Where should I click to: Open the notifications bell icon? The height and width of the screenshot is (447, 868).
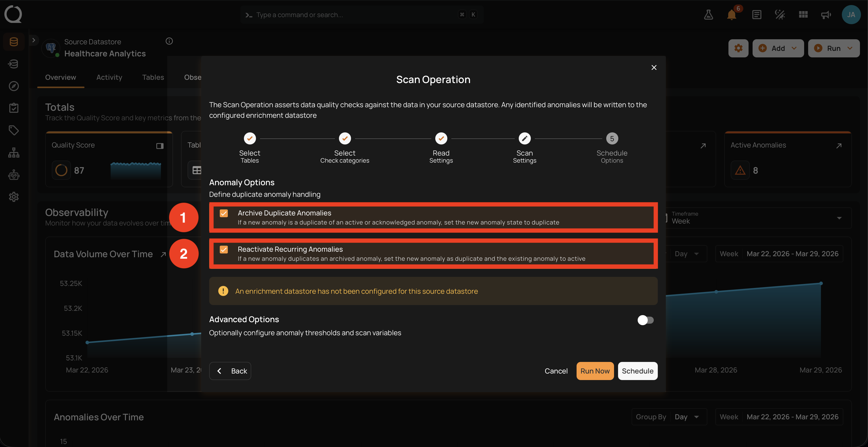731,15
